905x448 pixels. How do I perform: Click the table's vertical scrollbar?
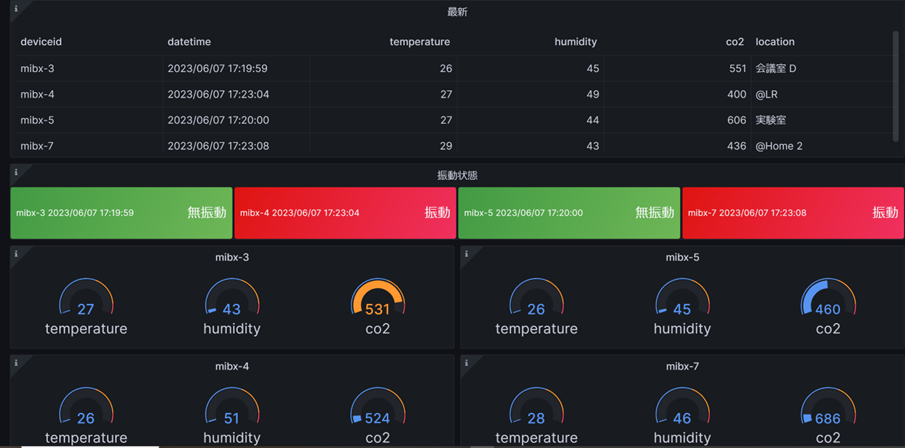tap(895, 87)
